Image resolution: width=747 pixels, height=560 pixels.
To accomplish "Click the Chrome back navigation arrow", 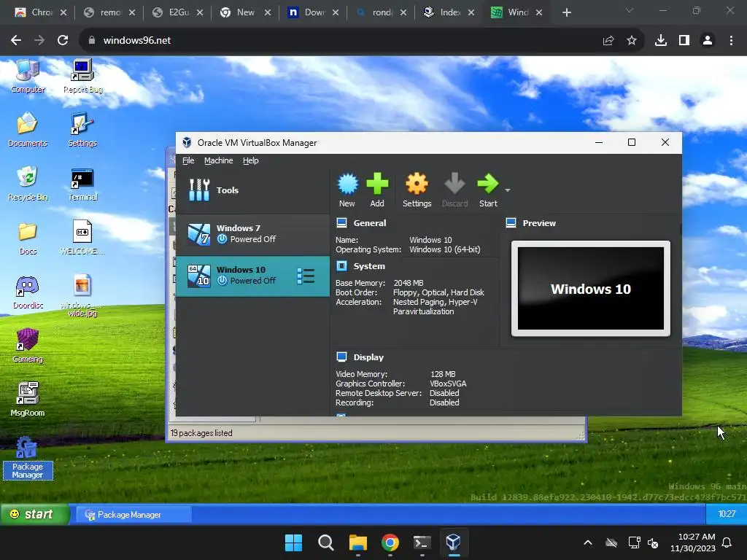I will (16, 41).
